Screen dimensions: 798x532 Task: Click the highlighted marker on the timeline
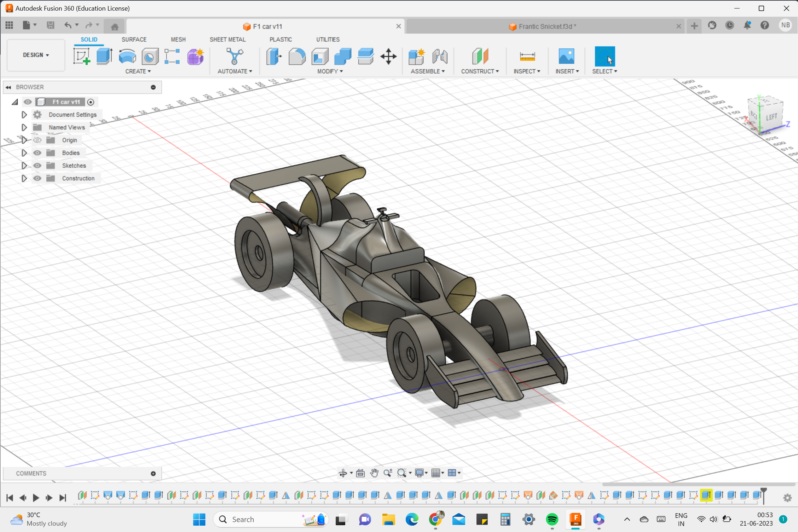(x=707, y=495)
